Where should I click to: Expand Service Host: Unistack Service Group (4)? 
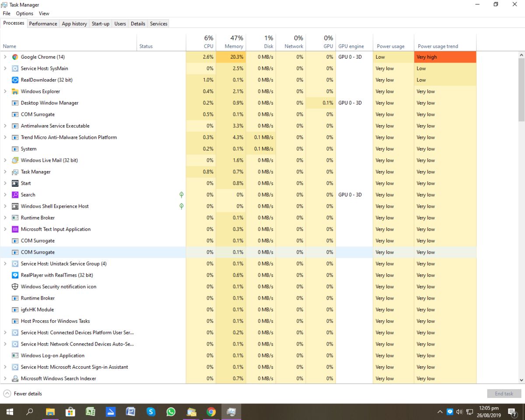tap(5, 264)
